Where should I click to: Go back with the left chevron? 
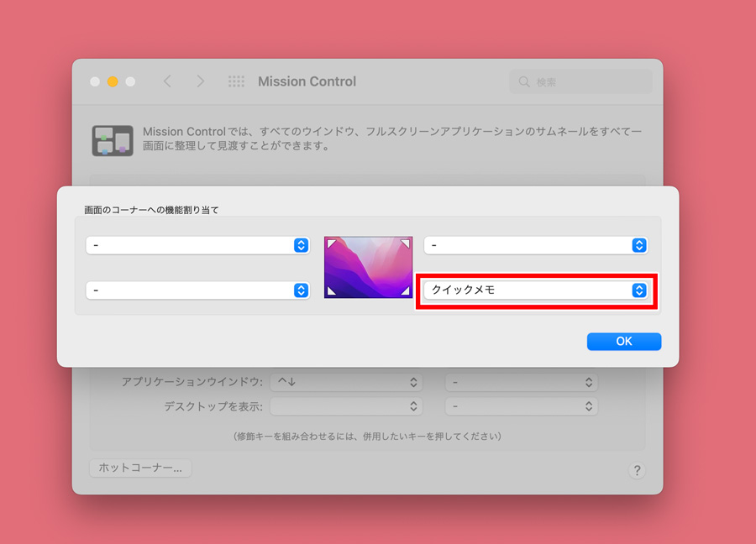[x=167, y=81]
